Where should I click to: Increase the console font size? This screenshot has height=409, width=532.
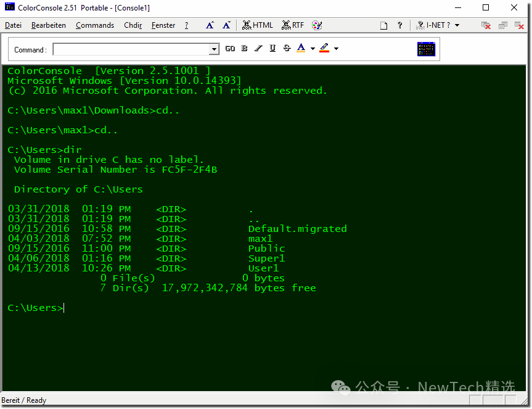pos(210,25)
